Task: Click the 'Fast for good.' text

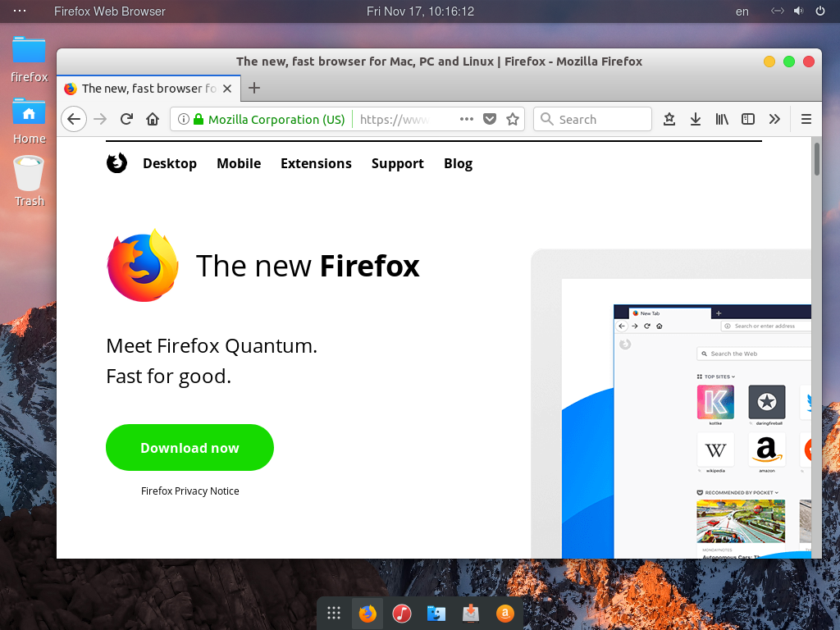Action: 169,377
